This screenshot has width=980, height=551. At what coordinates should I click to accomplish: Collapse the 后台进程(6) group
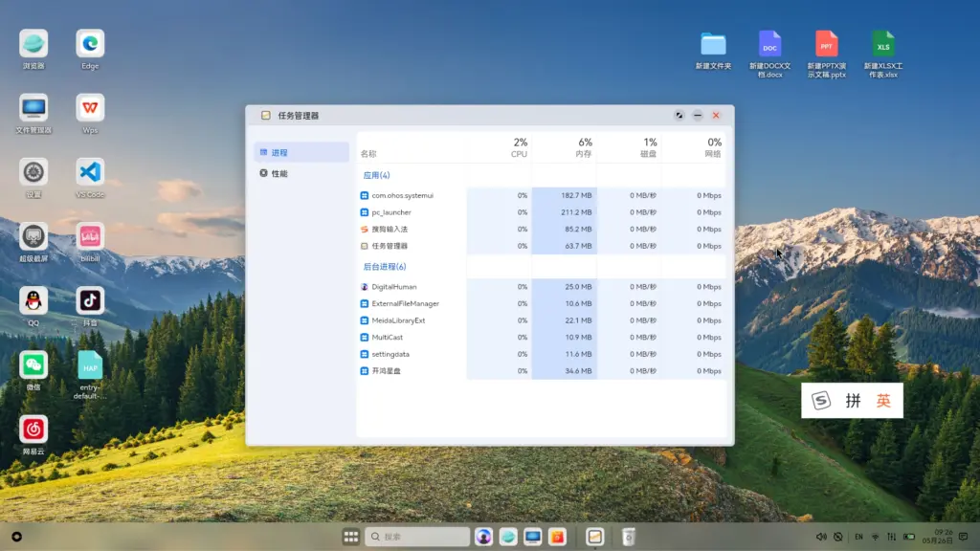click(x=384, y=267)
